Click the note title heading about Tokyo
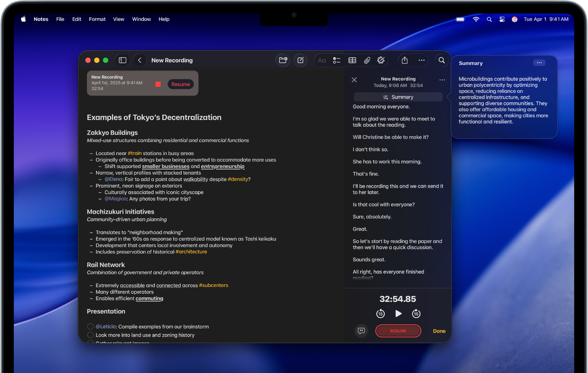The image size is (588, 373). point(154,117)
